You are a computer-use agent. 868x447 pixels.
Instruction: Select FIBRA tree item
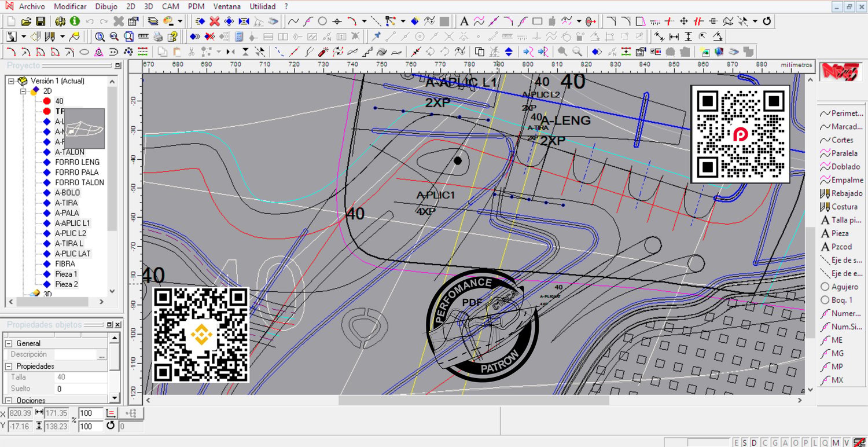(x=65, y=263)
